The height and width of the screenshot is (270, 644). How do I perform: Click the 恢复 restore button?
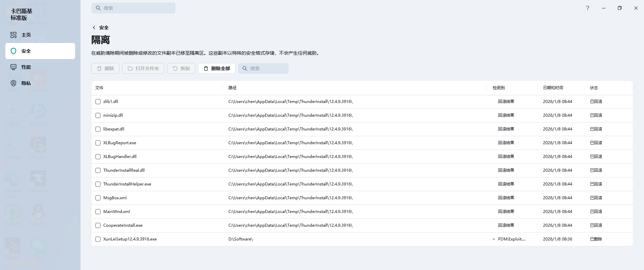click(x=181, y=68)
